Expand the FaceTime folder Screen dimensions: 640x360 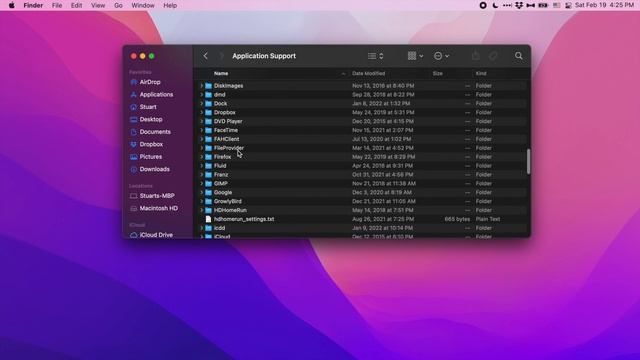point(201,130)
